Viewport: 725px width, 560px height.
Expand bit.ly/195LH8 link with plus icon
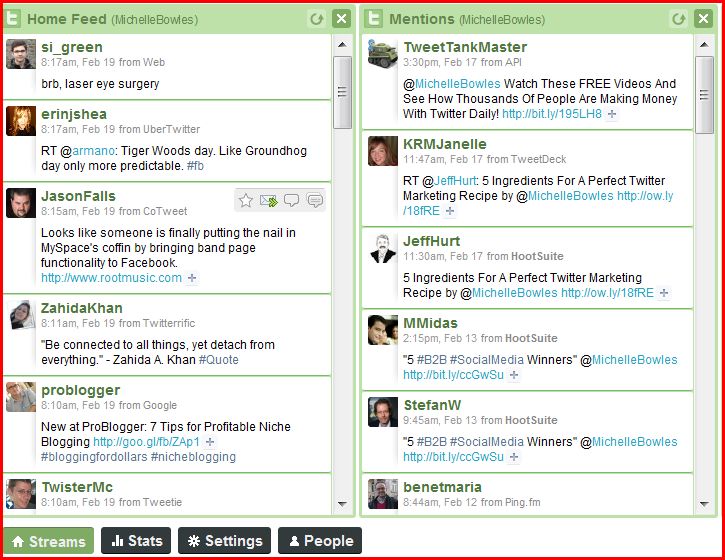[x=612, y=114]
